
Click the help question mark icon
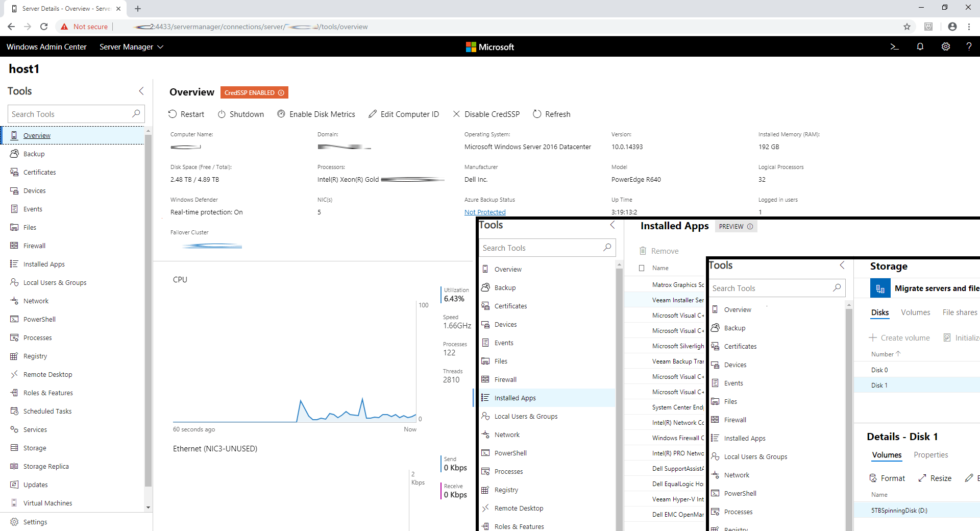pos(968,46)
